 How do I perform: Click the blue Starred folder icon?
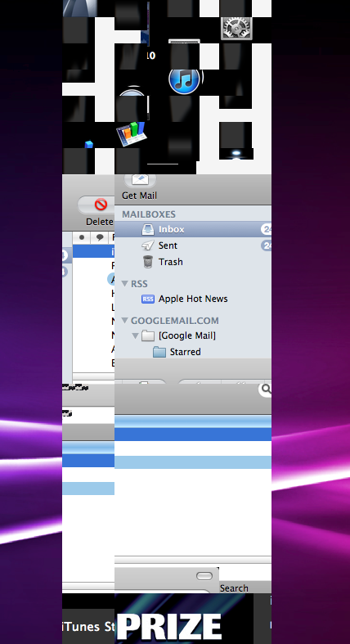(x=159, y=352)
